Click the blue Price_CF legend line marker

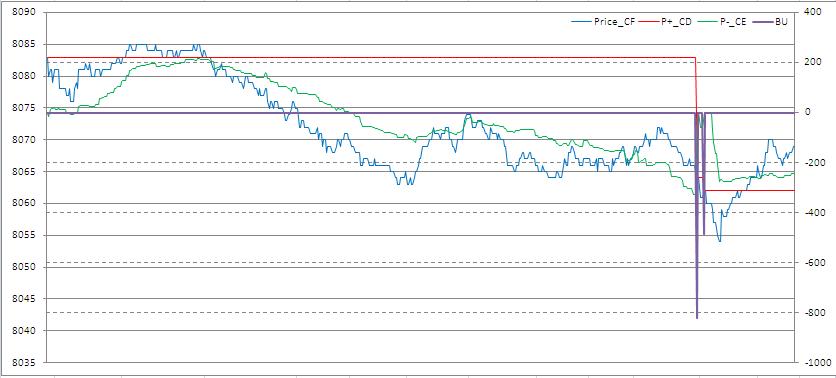pyautogui.click(x=580, y=22)
